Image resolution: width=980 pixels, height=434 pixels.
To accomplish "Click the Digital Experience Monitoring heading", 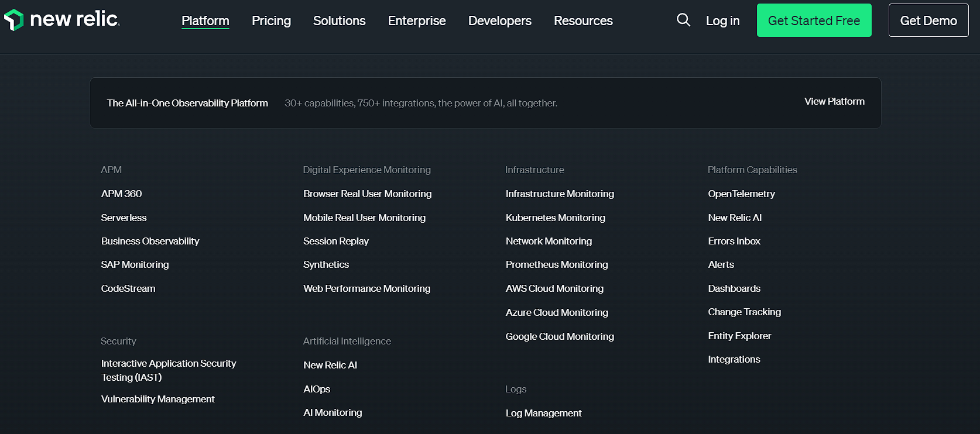I will [x=366, y=170].
